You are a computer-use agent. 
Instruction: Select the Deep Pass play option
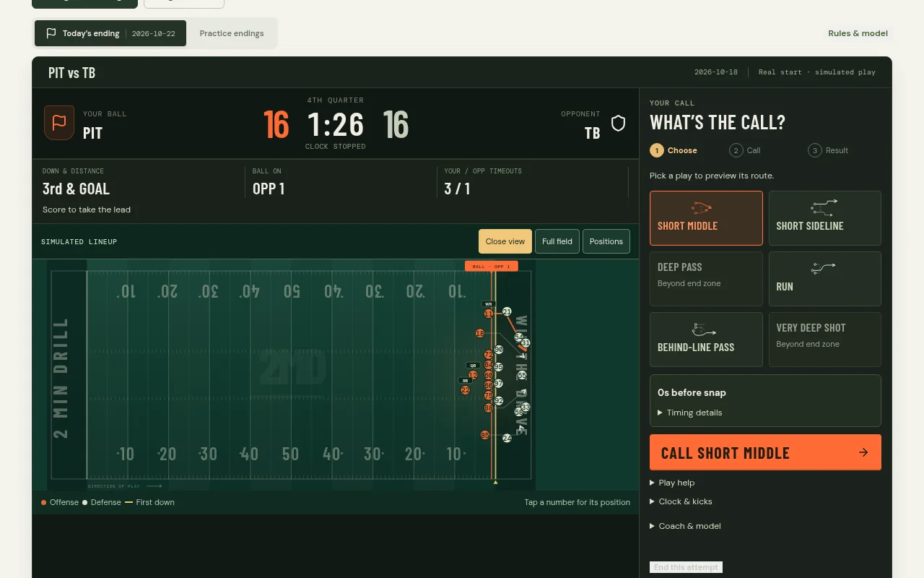click(x=706, y=279)
